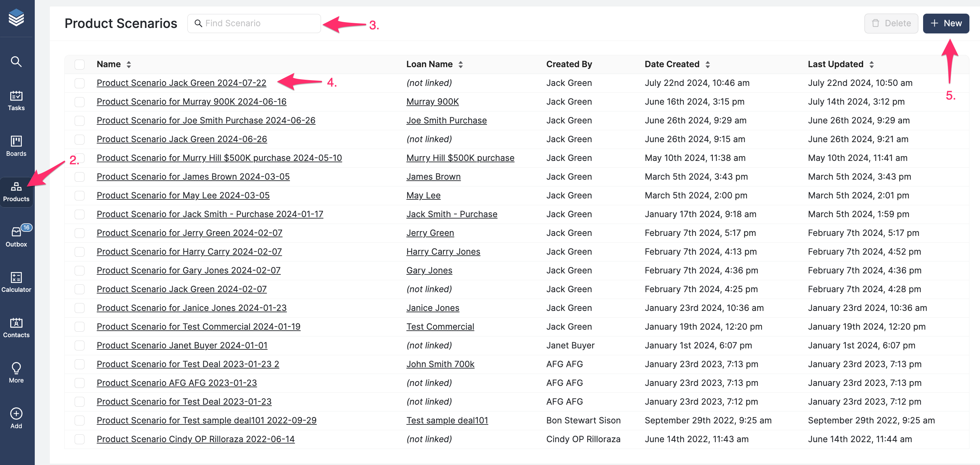Open the Joe Smith Purchase loan link

(446, 120)
